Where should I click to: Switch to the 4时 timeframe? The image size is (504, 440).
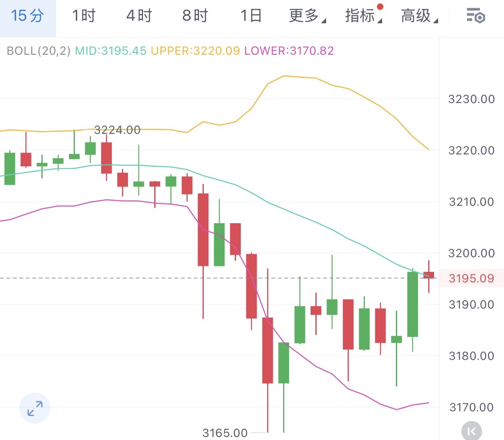pyautogui.click(x=139, y=16)
